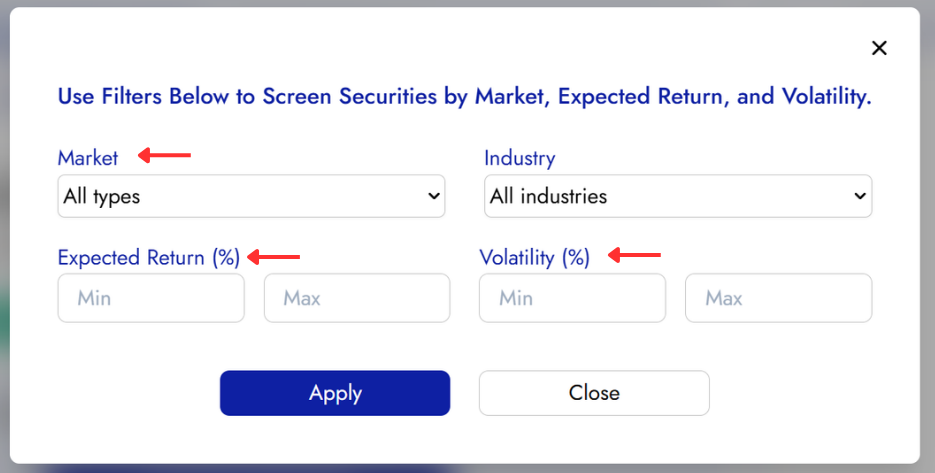Viewport: 935px width, 473px height.
Task: Focus the Volatility Max field
Action: (x=778, y=298)
